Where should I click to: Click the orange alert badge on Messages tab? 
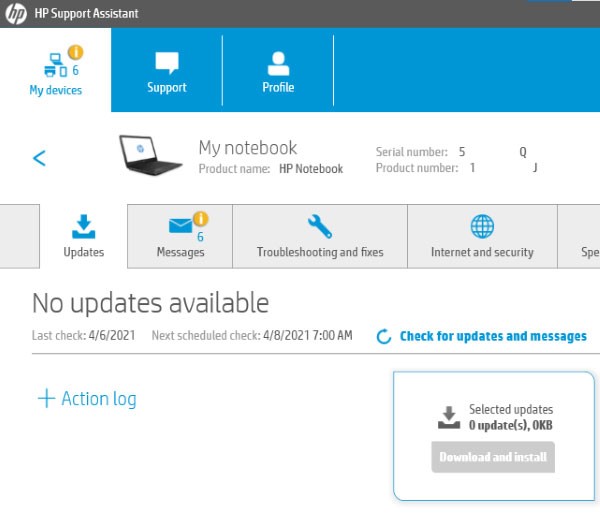pyautogui.click(x=200, y=219)
